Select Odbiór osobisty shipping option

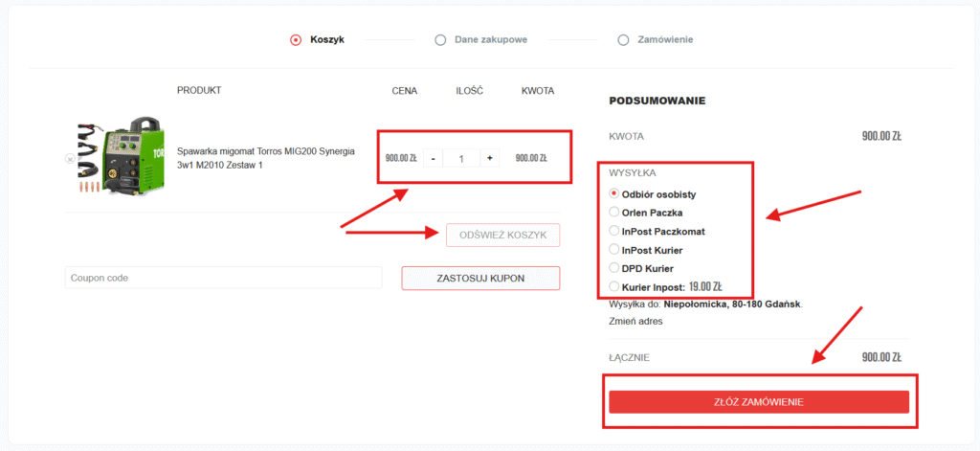pos(614,193)
